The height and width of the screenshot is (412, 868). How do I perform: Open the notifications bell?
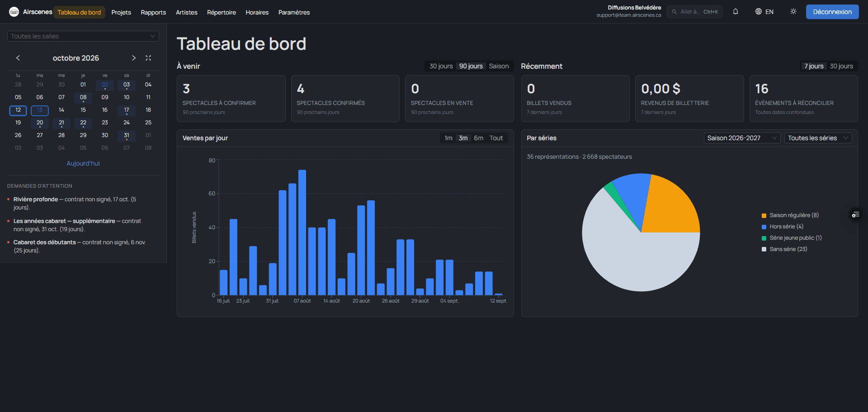736,12
